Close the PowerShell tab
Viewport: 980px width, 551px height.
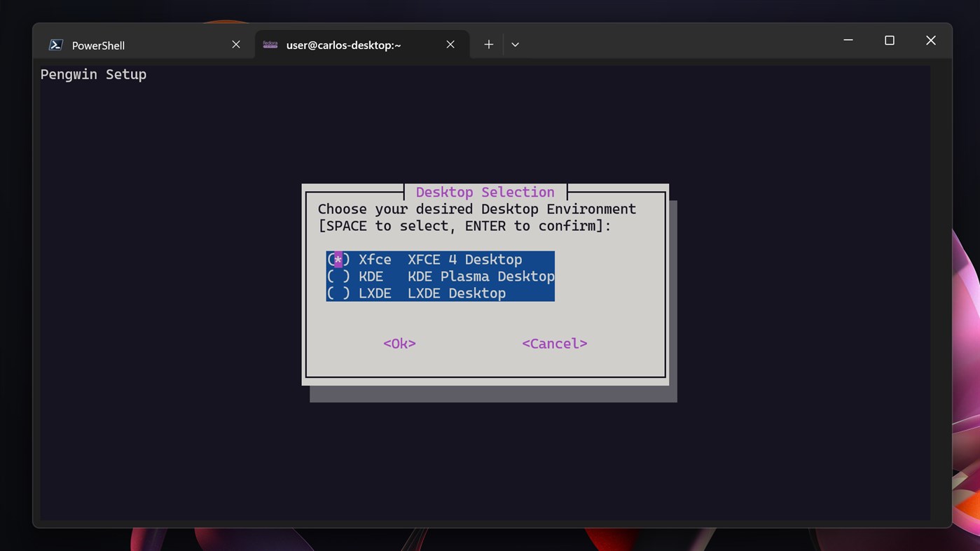[235, 43]
